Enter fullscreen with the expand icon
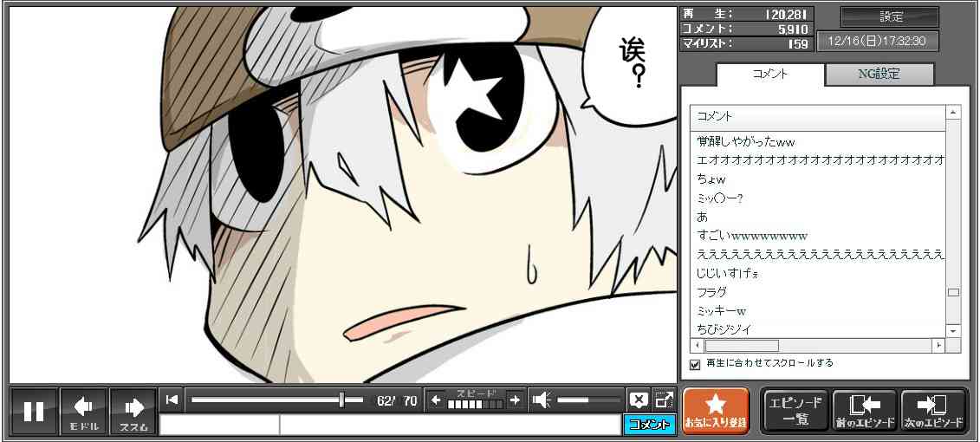The image size is (980, 442). pyautogui.click(x=664, y=400)
